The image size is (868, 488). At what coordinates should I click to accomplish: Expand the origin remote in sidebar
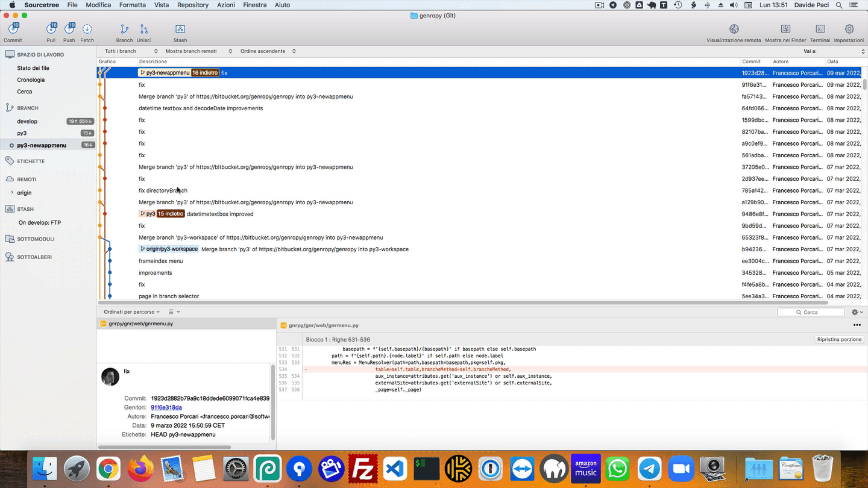tap(12, 193)
